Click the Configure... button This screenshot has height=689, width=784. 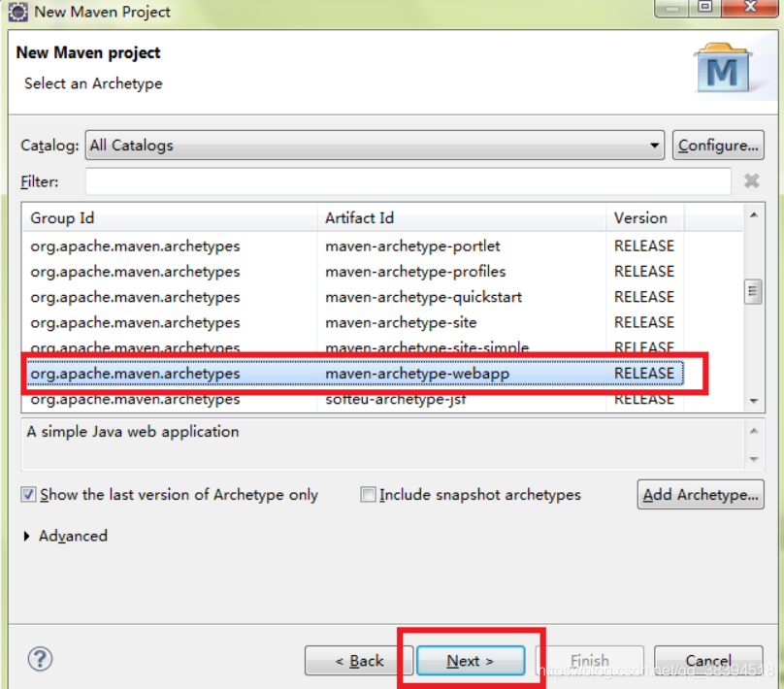pyautogui.click(x=718, y=145)
